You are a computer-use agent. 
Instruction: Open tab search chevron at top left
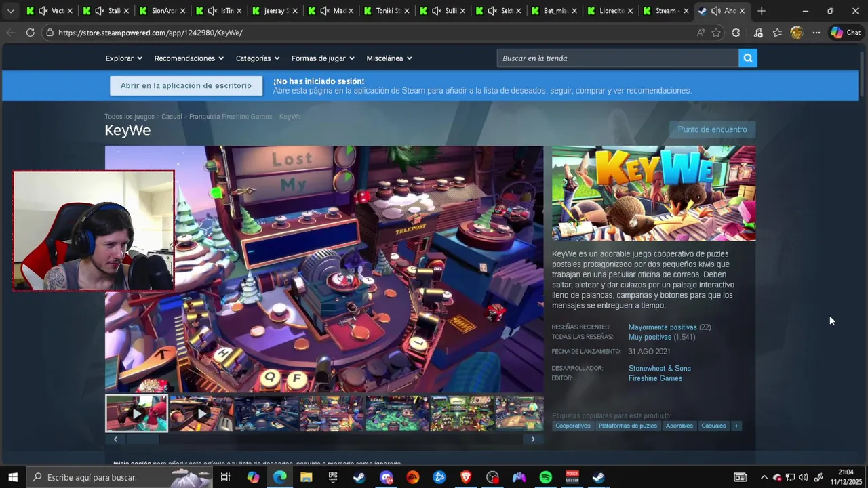10,11
